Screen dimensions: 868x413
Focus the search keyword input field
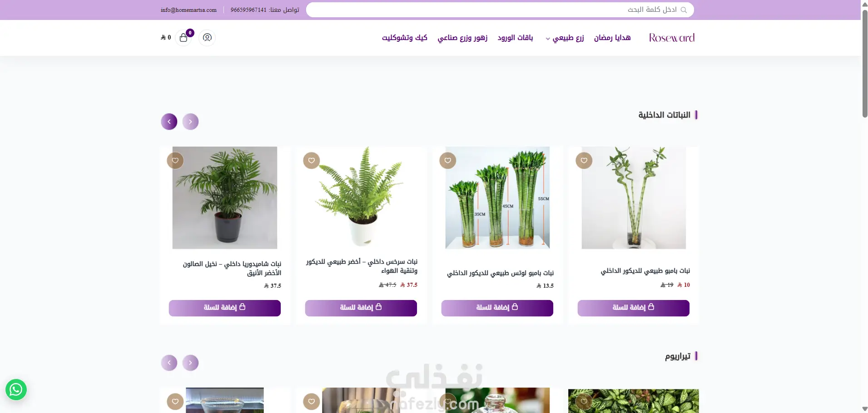click(500, 10)
